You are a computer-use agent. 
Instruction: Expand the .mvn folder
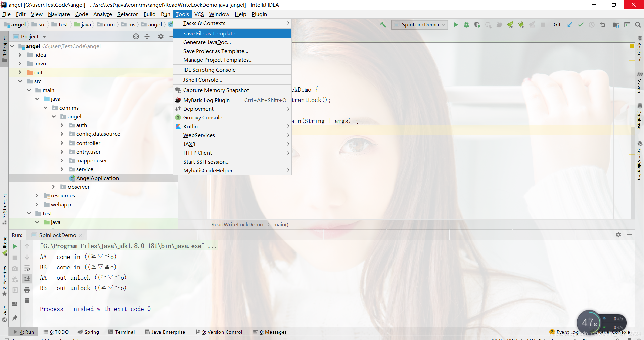click(20, 63)
